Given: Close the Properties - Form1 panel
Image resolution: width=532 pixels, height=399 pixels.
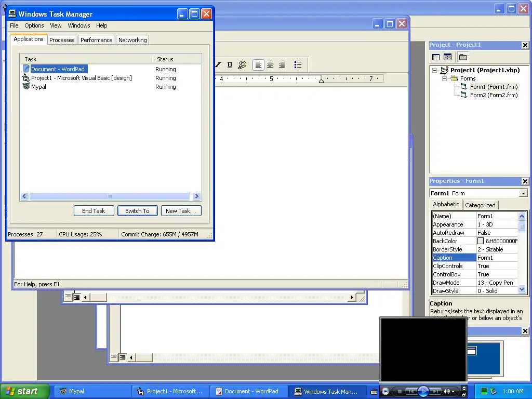Looking at the screenshot, I should pyautogui.click(x=525, y=181).
